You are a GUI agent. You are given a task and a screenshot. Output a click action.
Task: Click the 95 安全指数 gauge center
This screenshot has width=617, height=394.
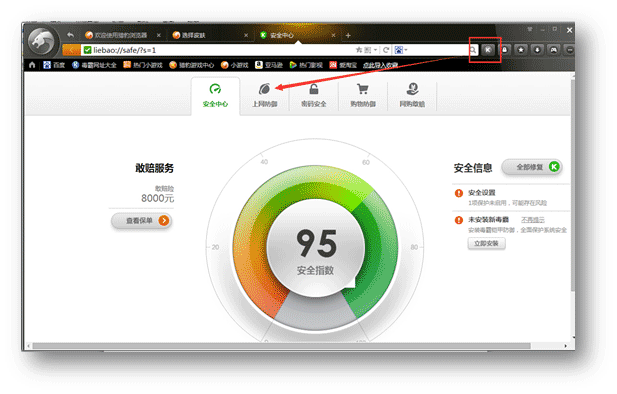[x=316, y=248]
